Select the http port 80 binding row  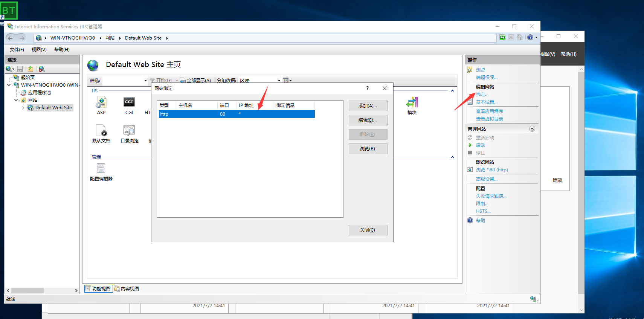[237, 114]
